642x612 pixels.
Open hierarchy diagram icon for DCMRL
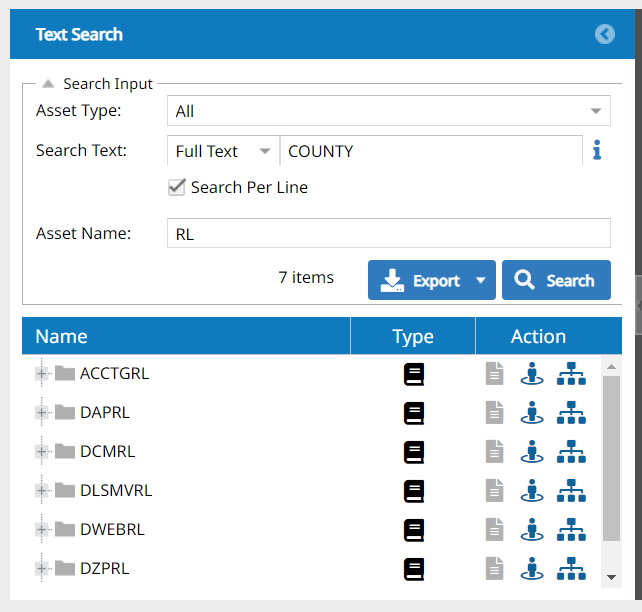click(x=571, y=452)
